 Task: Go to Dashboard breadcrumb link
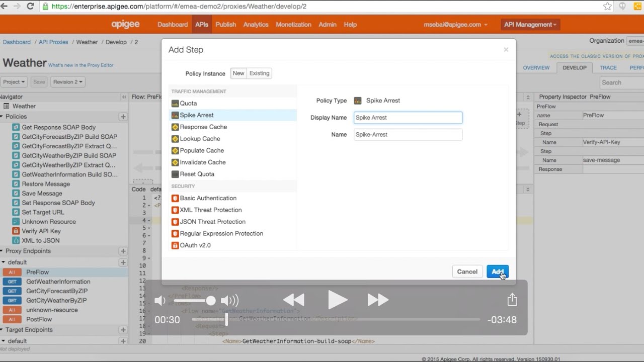point(17,42)
